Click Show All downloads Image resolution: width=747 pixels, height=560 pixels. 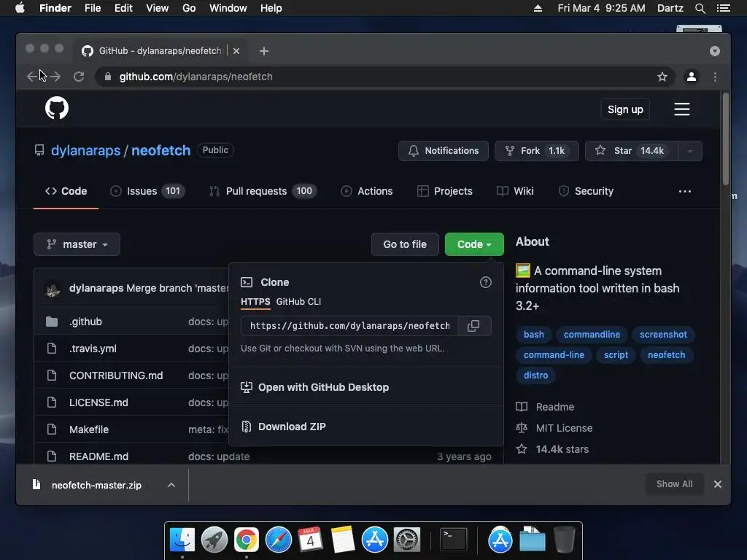674,484
